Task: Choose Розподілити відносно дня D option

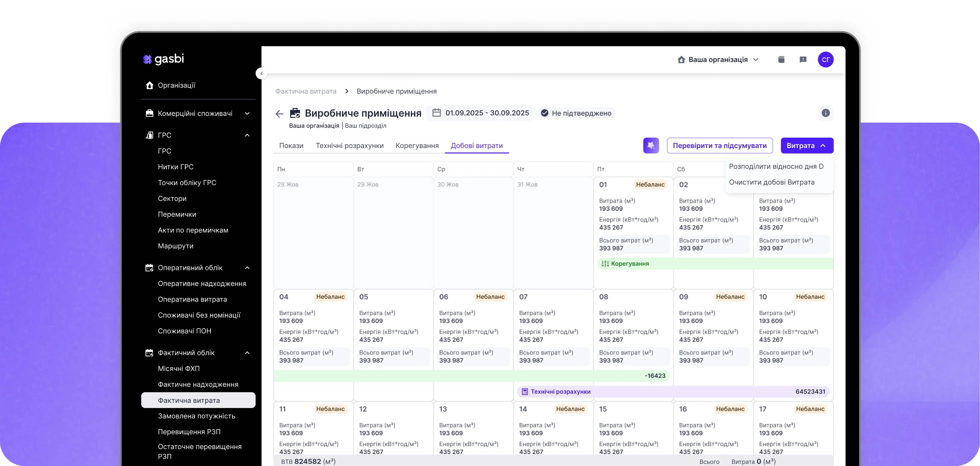Action: 776,167
